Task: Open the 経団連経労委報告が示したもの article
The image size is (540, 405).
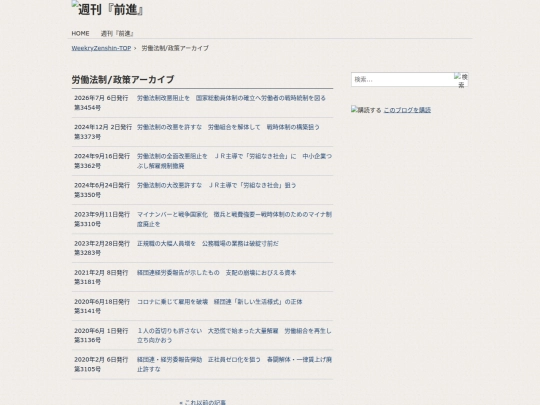Action: (x=216, y=273)
